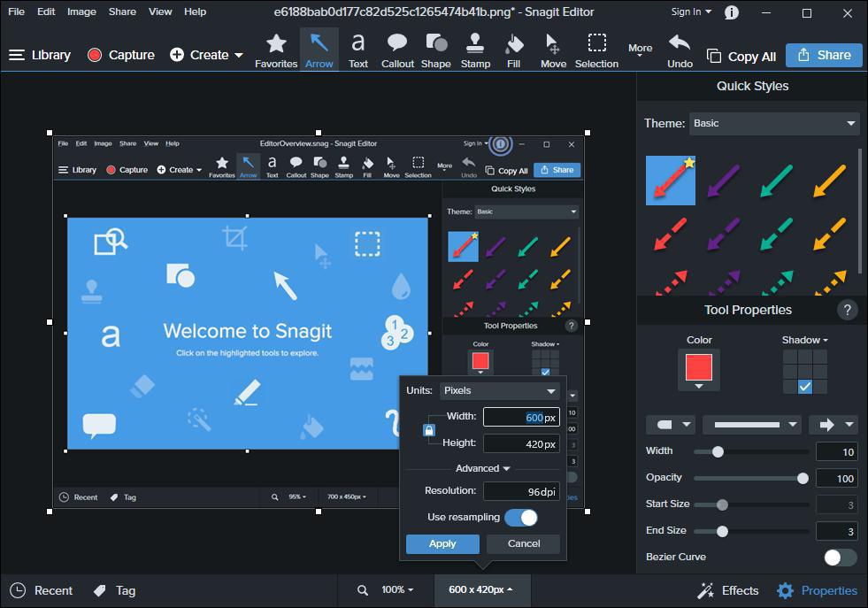
Task: Open the arrow start cap dropdown
Action: tap(671, 425)
